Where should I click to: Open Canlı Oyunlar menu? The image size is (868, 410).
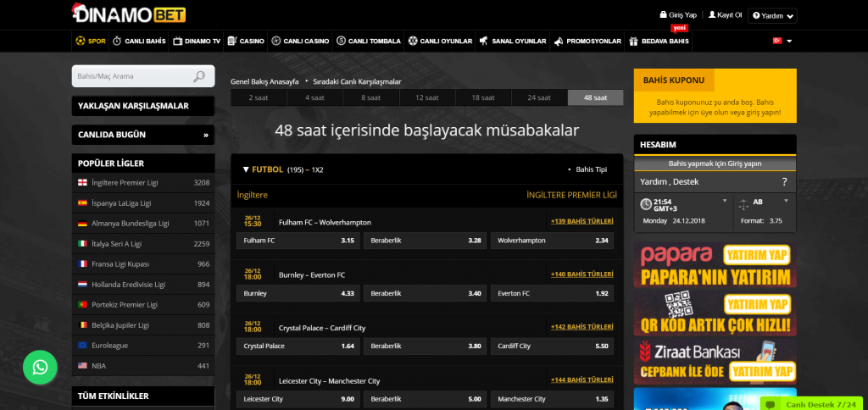pos(440,41)
